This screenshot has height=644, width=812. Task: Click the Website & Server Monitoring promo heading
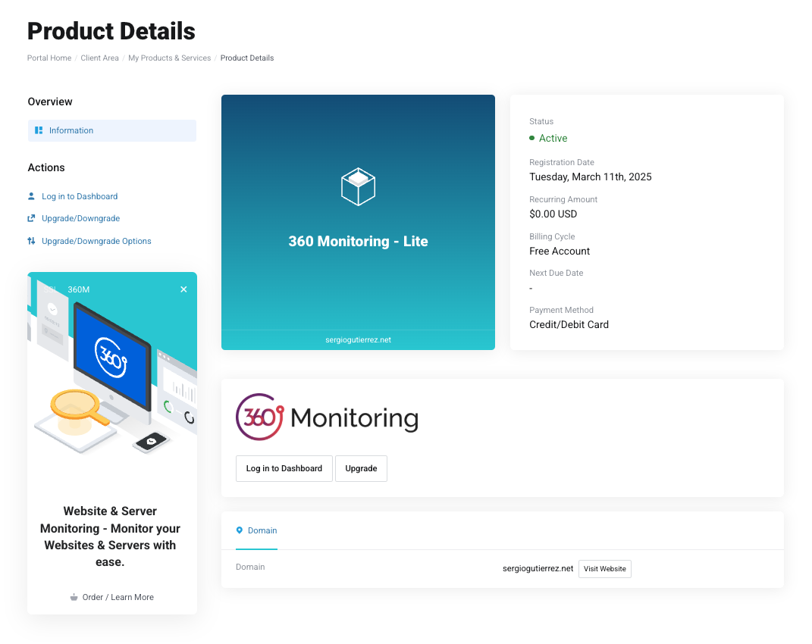tap(110, 536)
